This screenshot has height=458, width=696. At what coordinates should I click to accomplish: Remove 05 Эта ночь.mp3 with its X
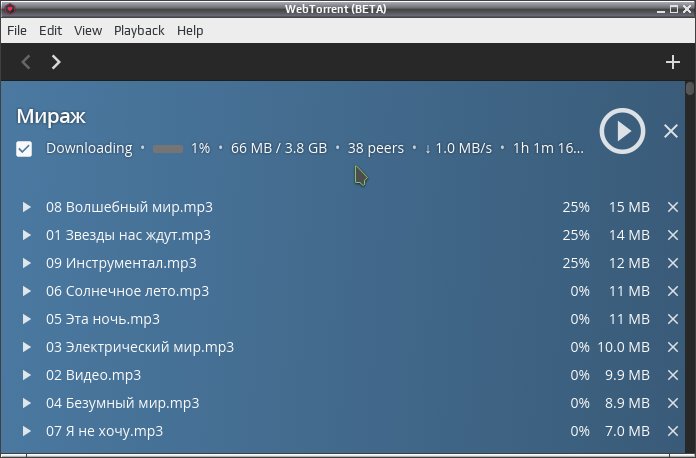(673, 319)
